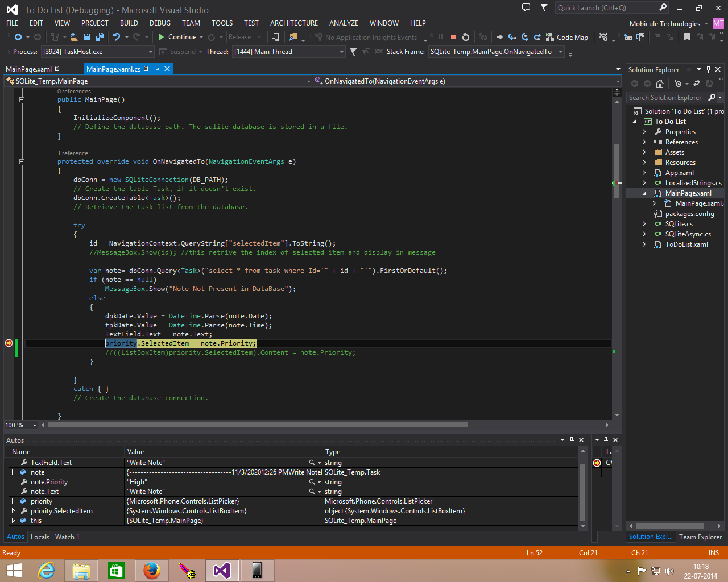The height and width of the screenshot is (582, 728).
Task: Open Code Map from the toolbar
Action: [566, 37]
